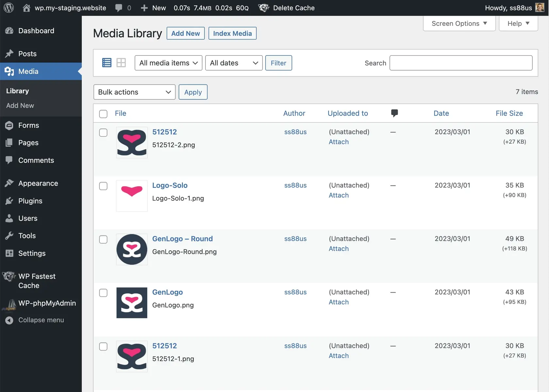The image size is (549, 392).
Task: Click the comments bubble in admin bar
Action: (x=119, y=8)
